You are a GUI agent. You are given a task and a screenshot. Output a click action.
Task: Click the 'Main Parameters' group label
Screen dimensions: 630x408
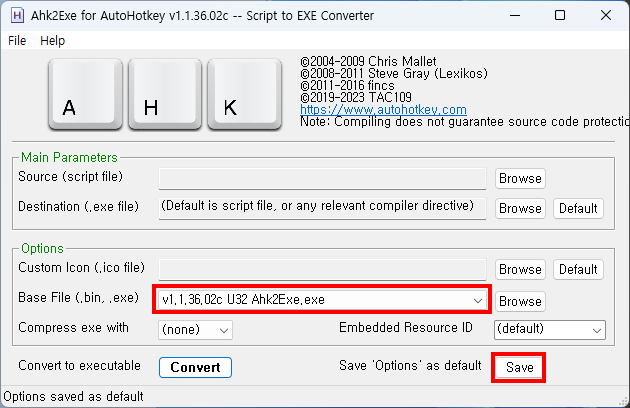click(x=69, y=157)
